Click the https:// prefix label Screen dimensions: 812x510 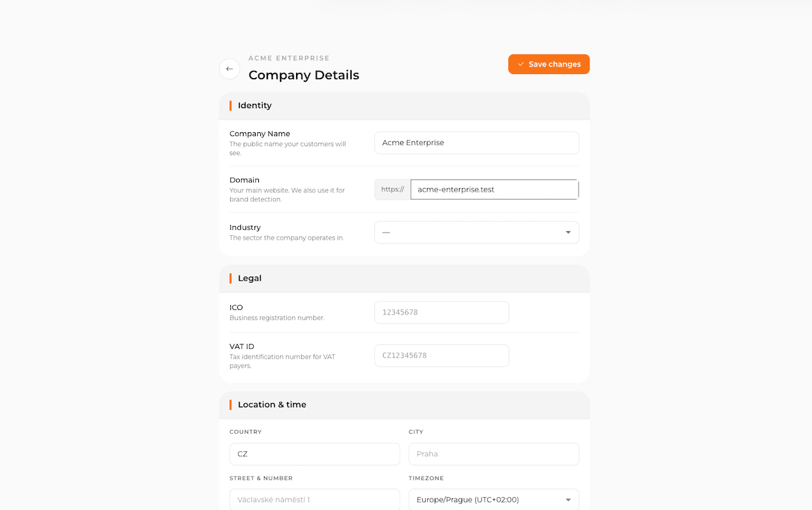coord(393,190)
